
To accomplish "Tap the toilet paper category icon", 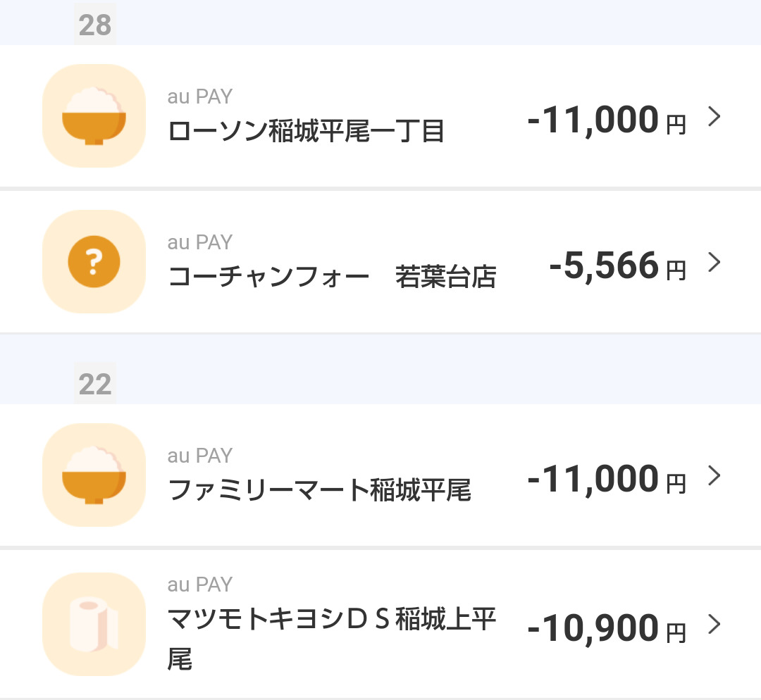I will 94,625.
